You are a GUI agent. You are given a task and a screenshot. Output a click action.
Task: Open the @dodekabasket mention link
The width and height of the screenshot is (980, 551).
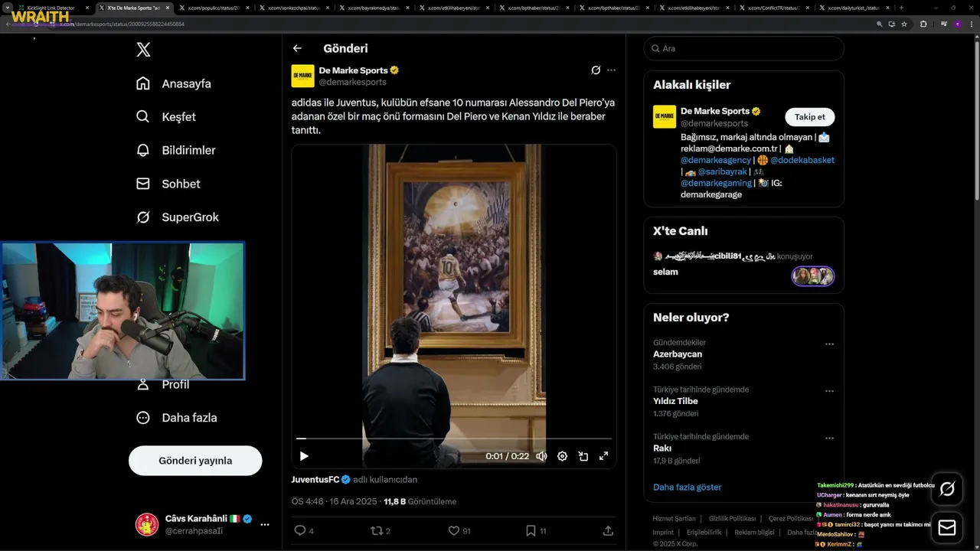click(802, 160)
